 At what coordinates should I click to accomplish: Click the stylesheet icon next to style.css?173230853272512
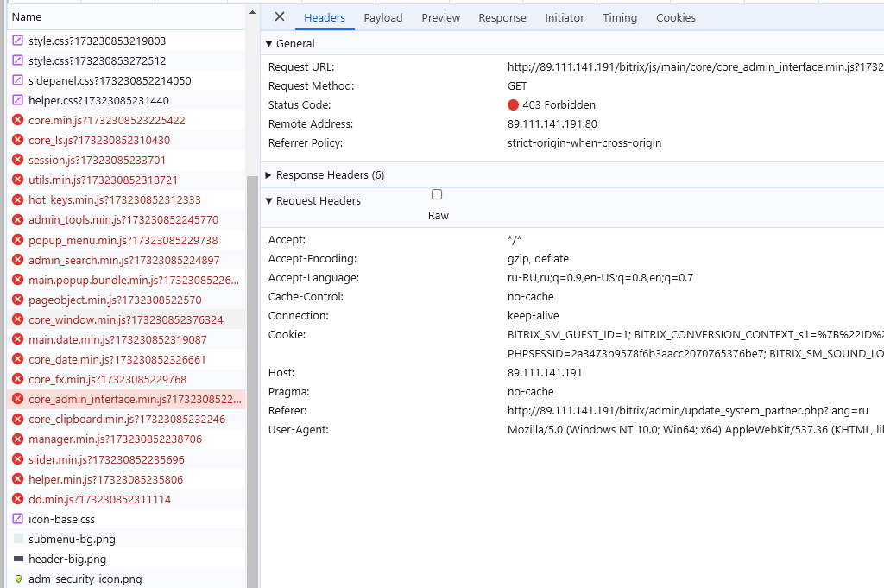[x=18, y=60]
